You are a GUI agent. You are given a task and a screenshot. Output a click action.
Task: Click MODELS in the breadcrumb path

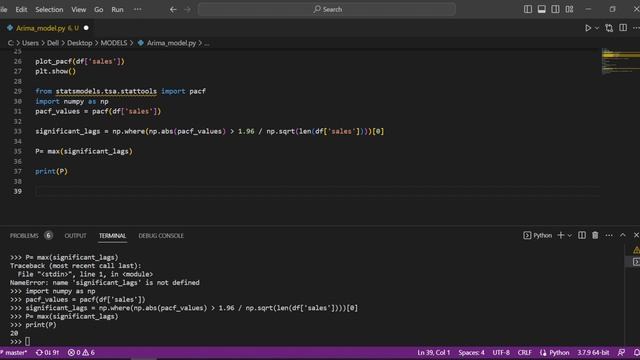click(x=114, y=43)
